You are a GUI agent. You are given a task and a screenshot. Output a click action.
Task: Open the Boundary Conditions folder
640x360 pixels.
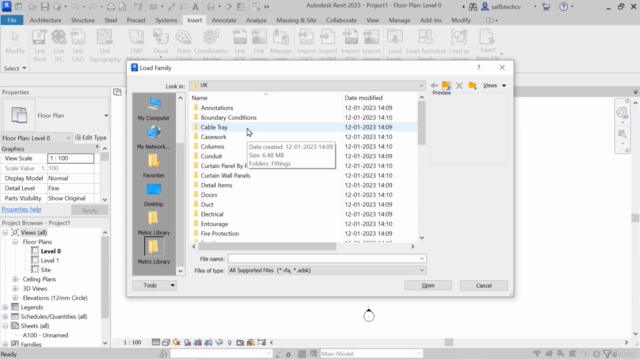(x=228, y=118)
